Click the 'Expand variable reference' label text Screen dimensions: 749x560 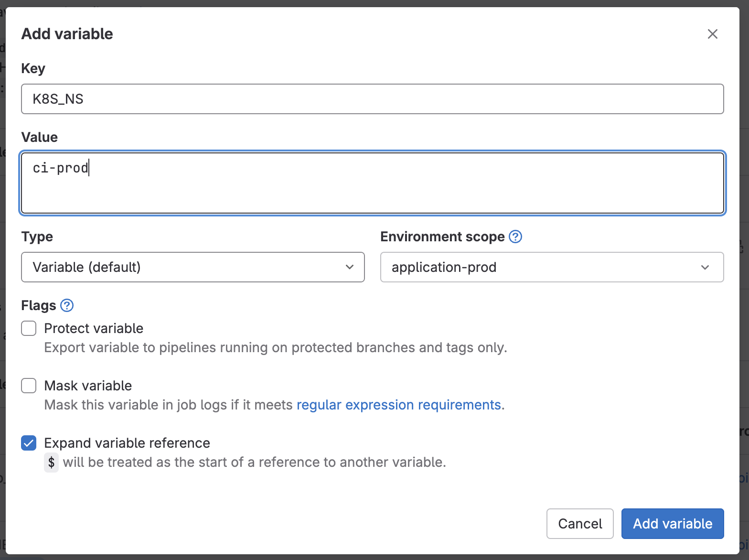(x=127, y=443)
